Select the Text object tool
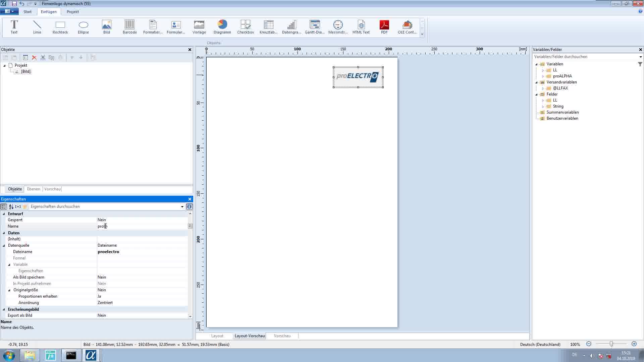Screen dimensions: 644x362 (14, 27)
